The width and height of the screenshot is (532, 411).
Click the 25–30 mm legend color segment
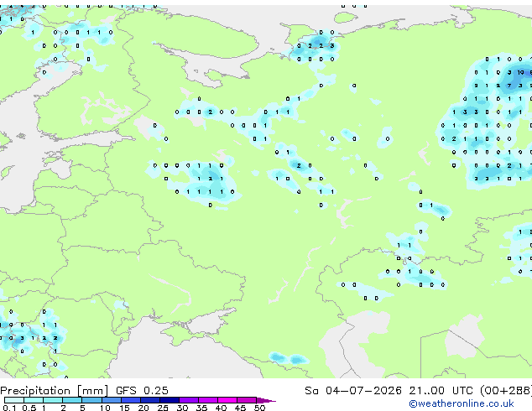pos(170,400)
